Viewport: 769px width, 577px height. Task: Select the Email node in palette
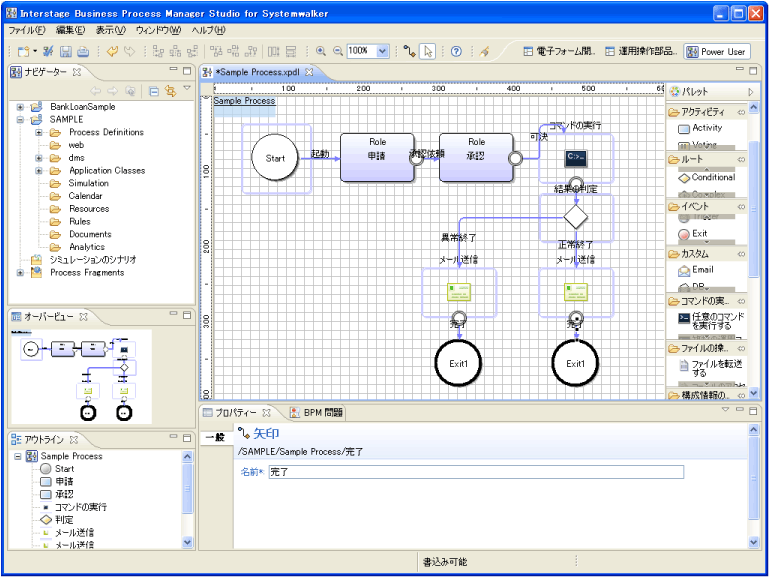(696, 270)
